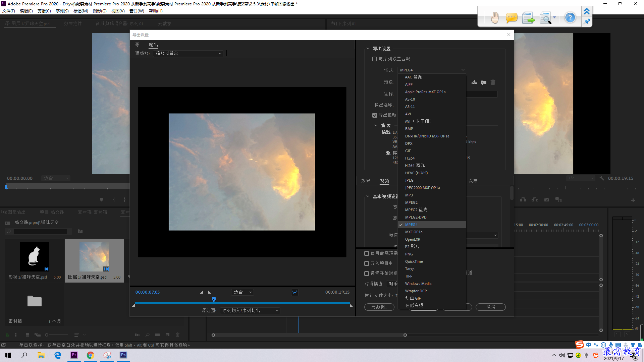Switch to the Effects tab in export dialog
The width and height of the screenshot is (644, 362).
[x=366, y=181]
